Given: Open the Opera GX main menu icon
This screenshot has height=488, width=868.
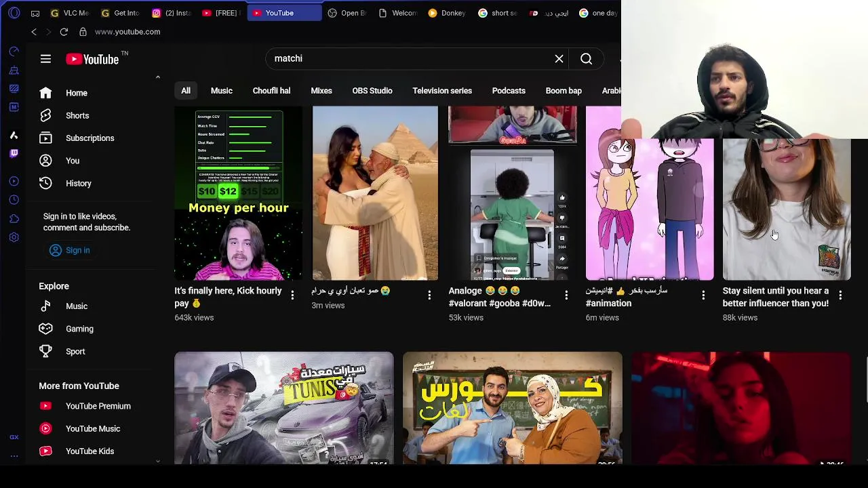Looking at the screenshot, I should [x=14, y=12].
